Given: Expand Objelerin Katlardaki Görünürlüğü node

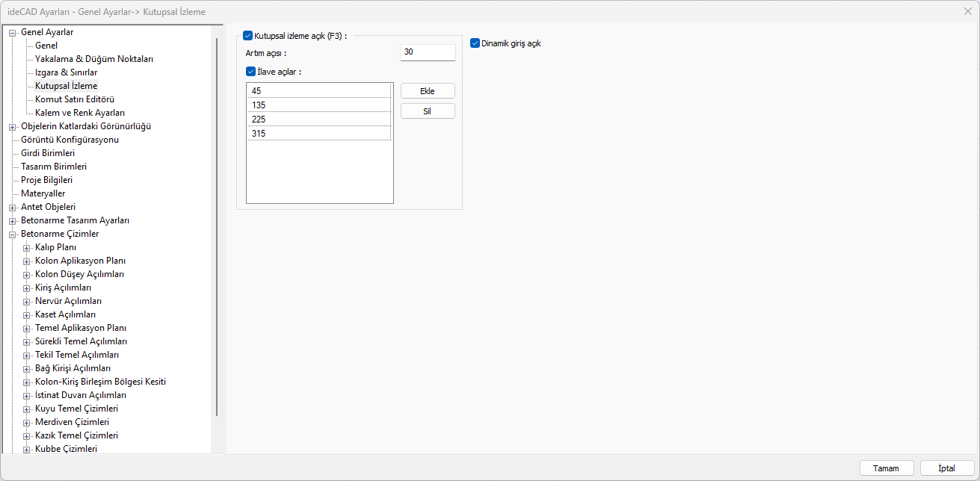Looking at the screenshot, I should [13, 126].
